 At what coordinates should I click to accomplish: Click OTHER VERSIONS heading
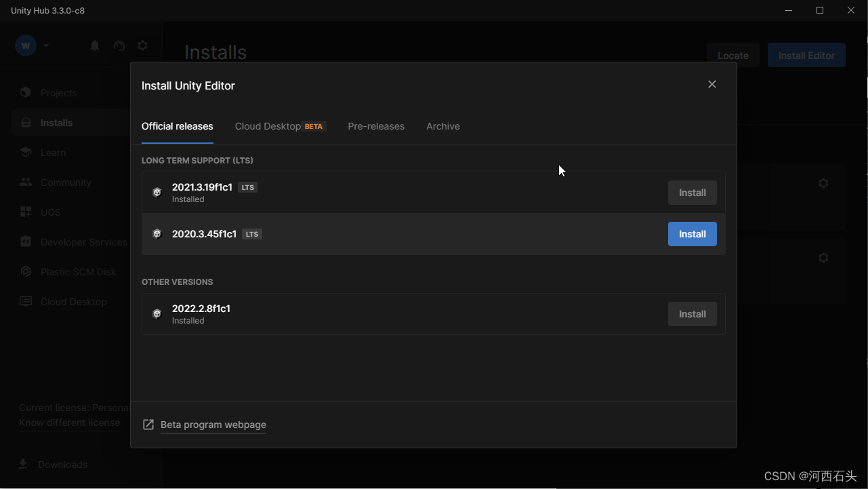coord(177,281)
